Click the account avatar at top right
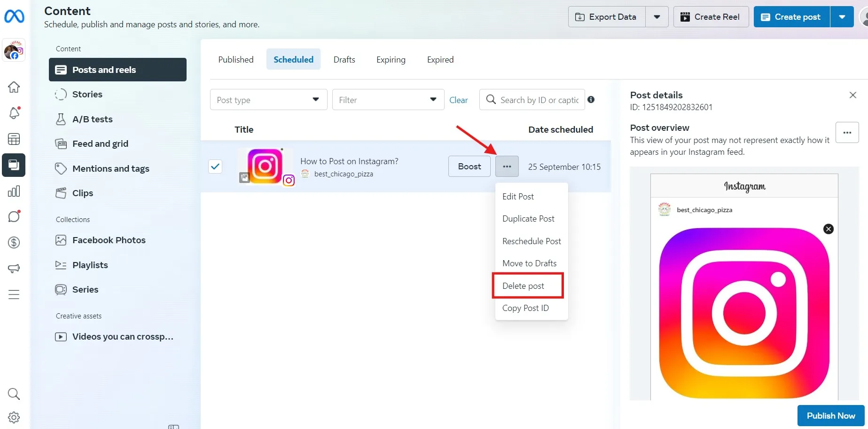 coord(864,17)
